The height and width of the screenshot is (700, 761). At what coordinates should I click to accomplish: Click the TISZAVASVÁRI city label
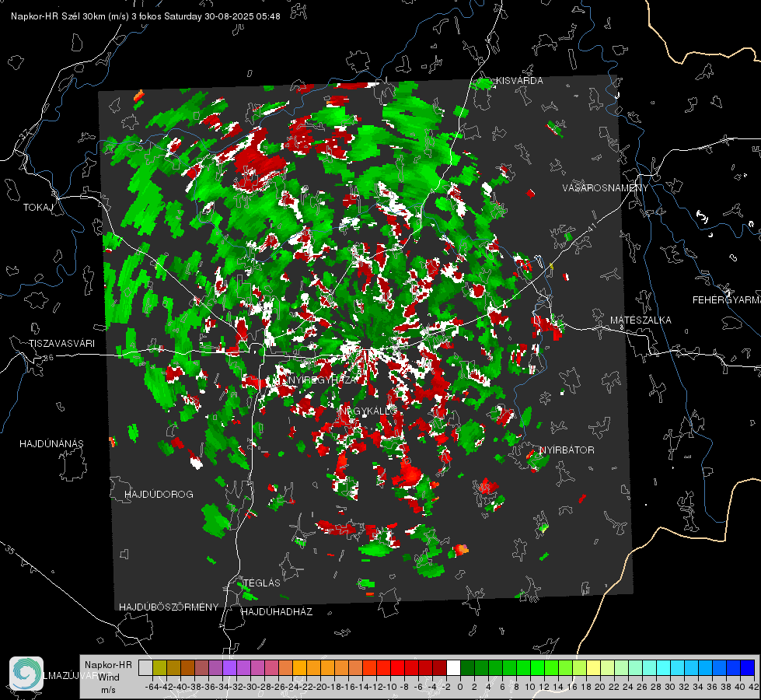point(62,344)
